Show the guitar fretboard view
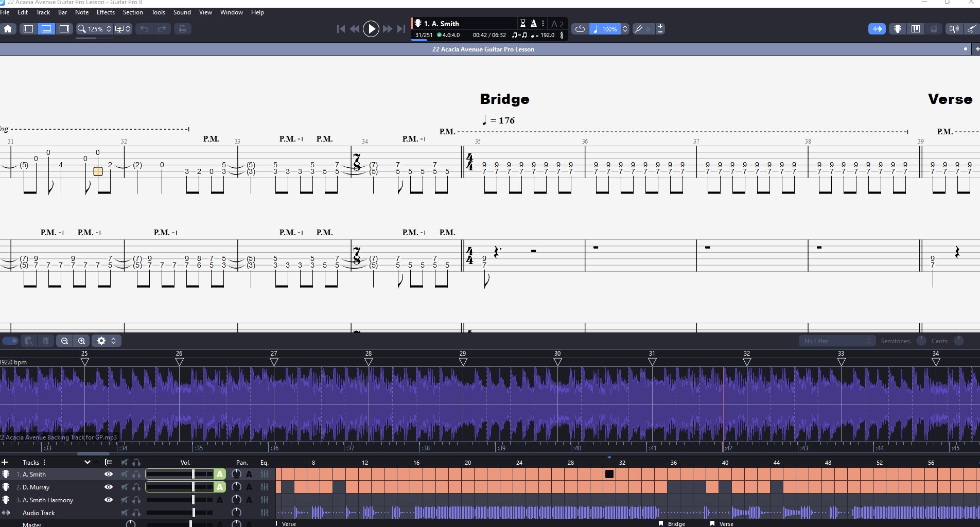Screen dimensions: 980x527 coord(898,29)
